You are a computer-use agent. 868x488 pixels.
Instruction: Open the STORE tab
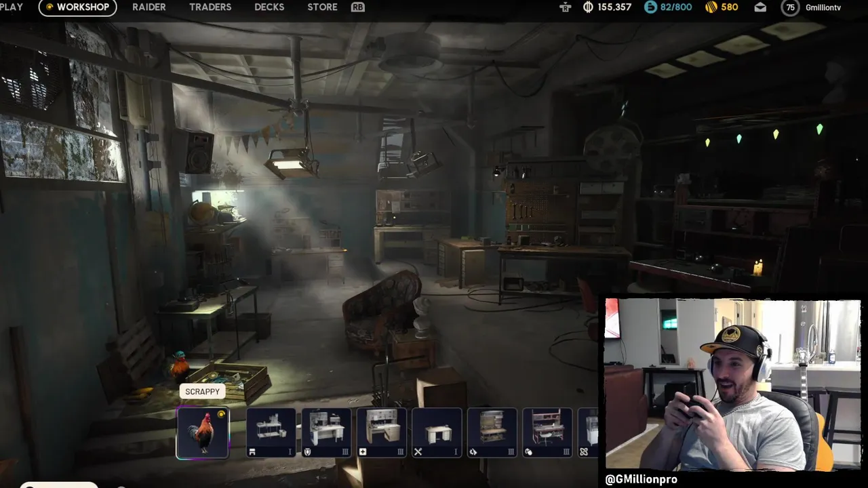[322, 7]
